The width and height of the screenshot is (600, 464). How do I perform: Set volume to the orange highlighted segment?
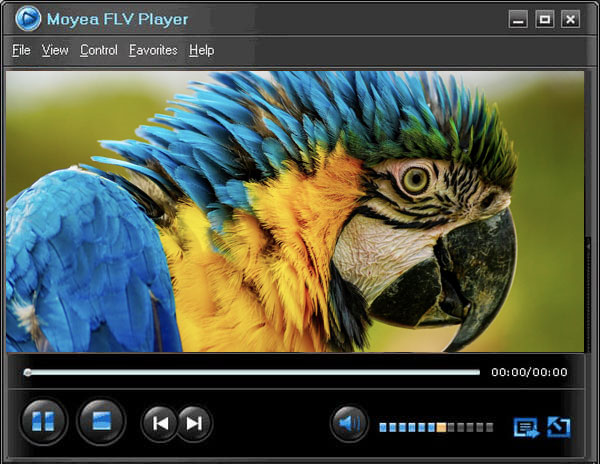tap(441, 427)
